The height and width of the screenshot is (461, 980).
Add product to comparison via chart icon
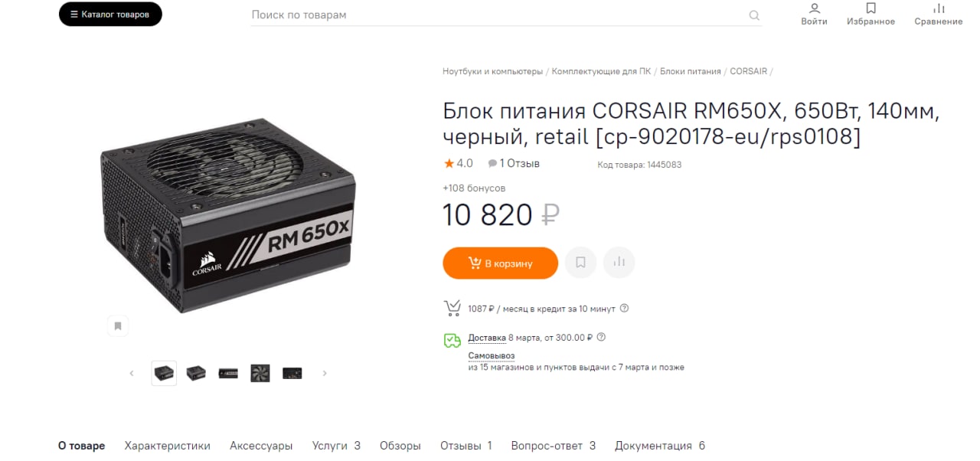point(619,263)
